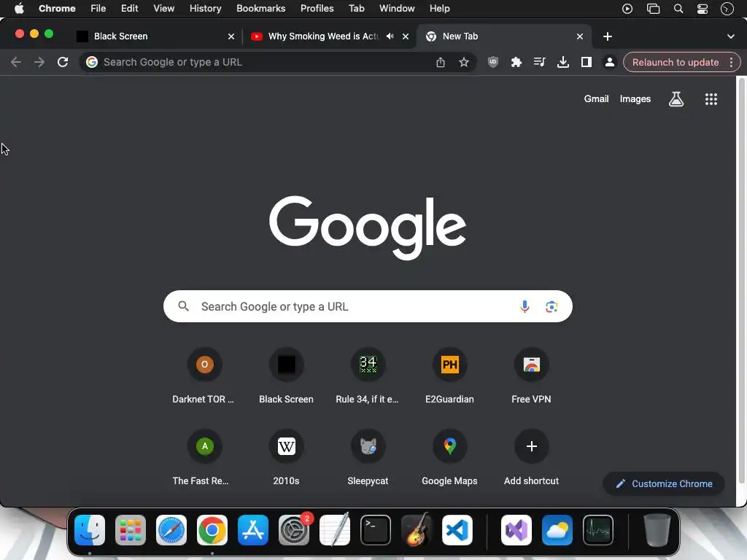747x560 pixels.
Task: Open Darknet TOR shortcut
Action: [204, 376]
